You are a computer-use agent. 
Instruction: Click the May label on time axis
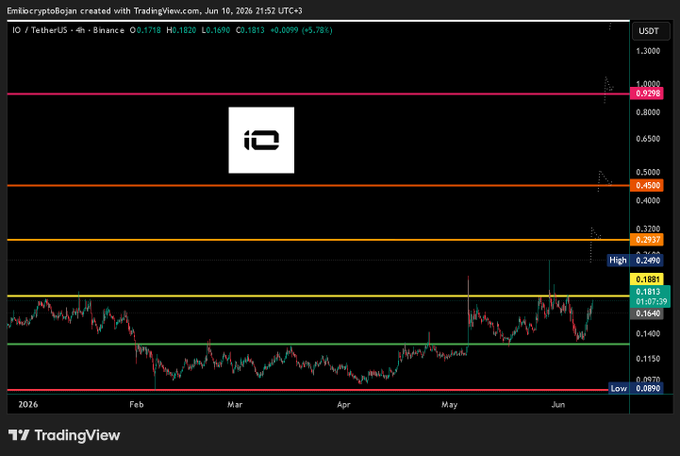pyautogui.click(x=449, y=404)
